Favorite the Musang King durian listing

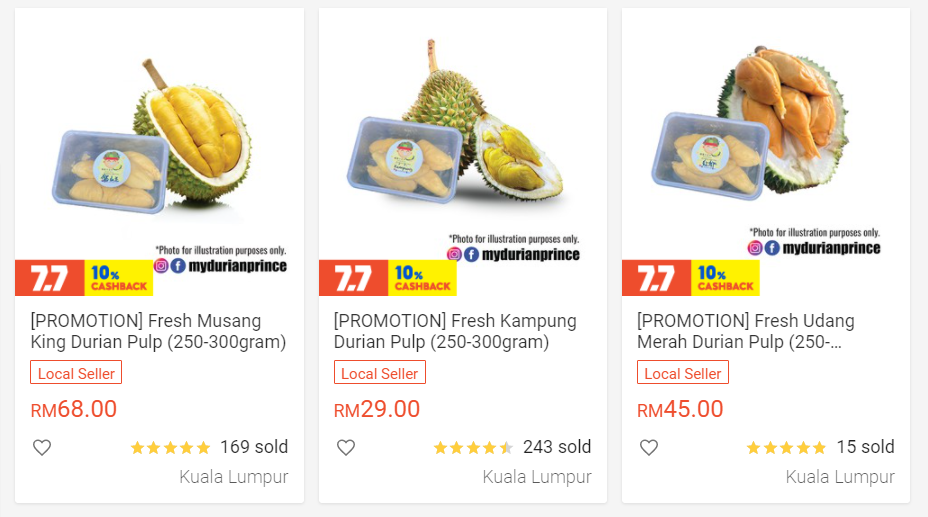[x=42, y=448]
